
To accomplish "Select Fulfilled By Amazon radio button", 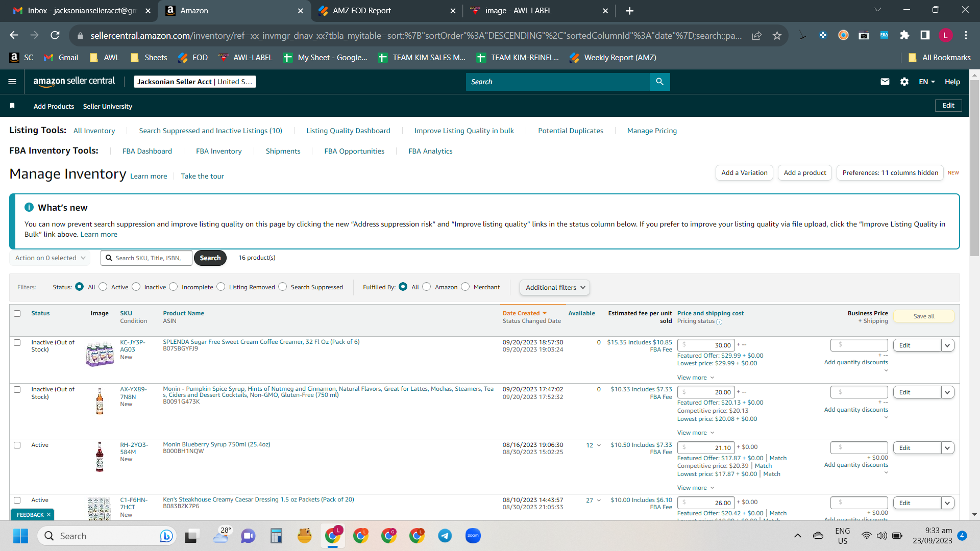I will click(x=427, y=287).
